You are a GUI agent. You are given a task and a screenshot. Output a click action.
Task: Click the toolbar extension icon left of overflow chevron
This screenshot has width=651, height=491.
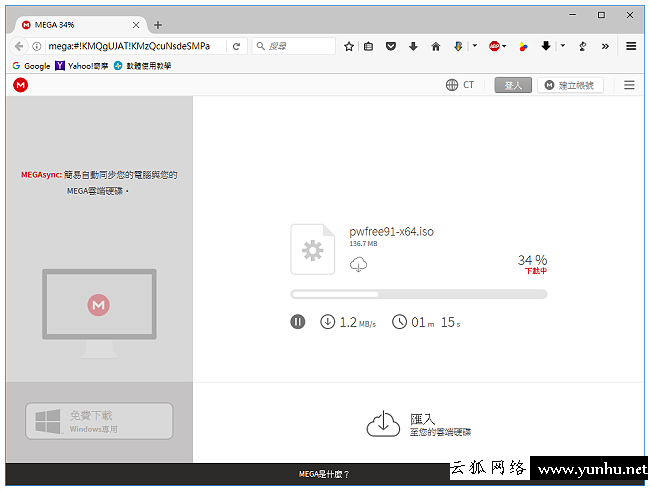pyautogui.click(x=582, y=46)
